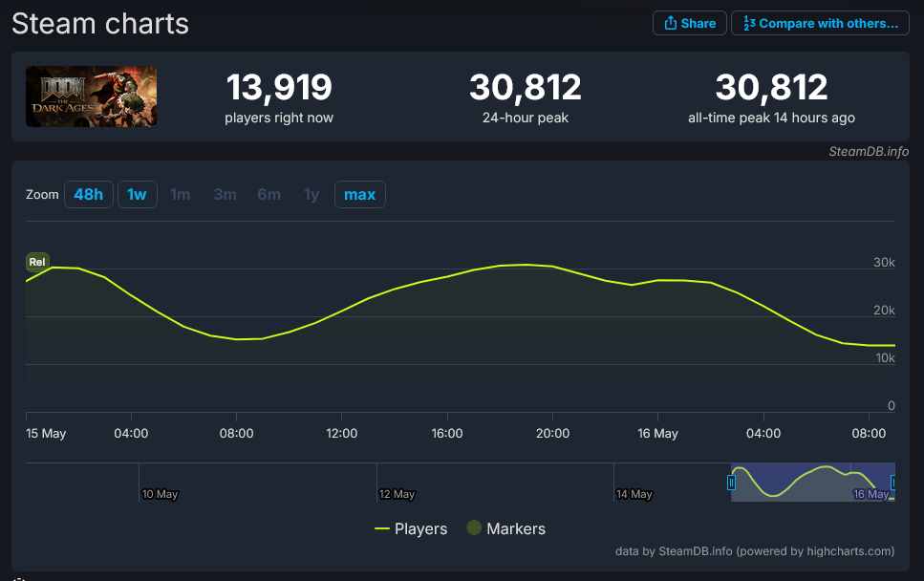Click the Zoom label

coord(42,194)
